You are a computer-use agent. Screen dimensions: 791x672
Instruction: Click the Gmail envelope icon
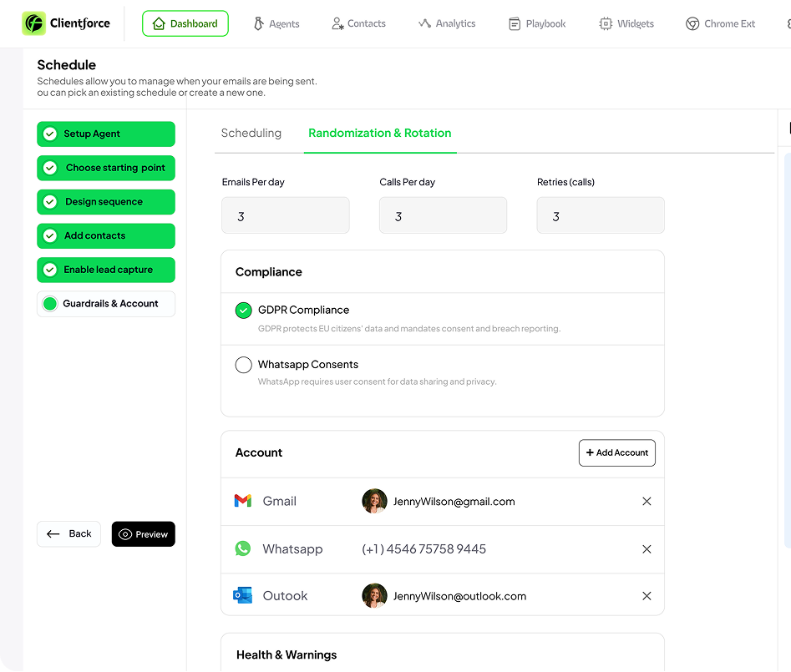click(242, 501)
